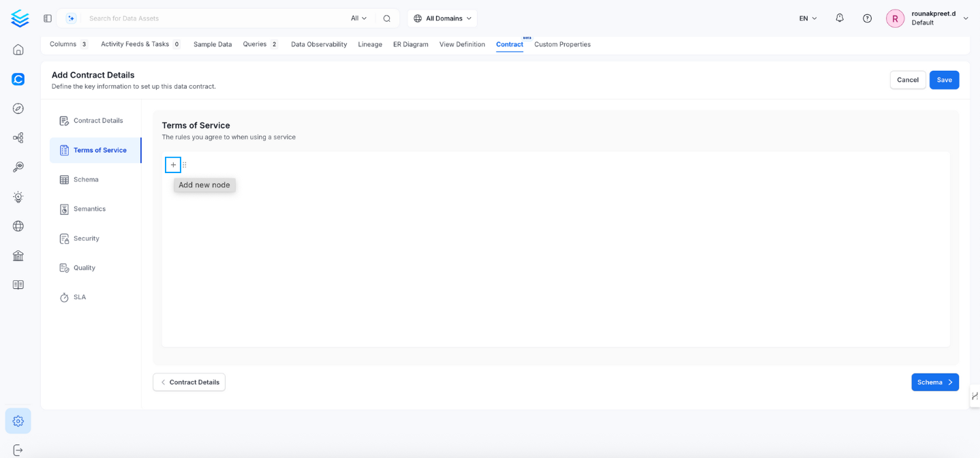Open the Insights lightbulb icon in sidebar
980x458 pixels.
click(x=18, y=197)
